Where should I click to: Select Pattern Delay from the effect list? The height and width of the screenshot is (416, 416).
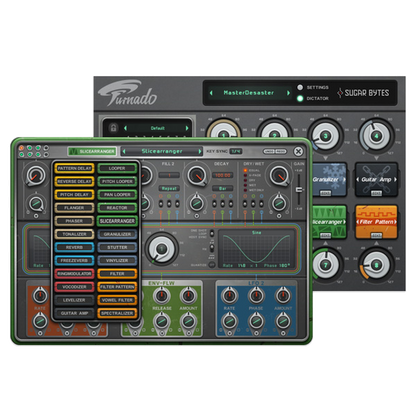click(x=74, y=168)
